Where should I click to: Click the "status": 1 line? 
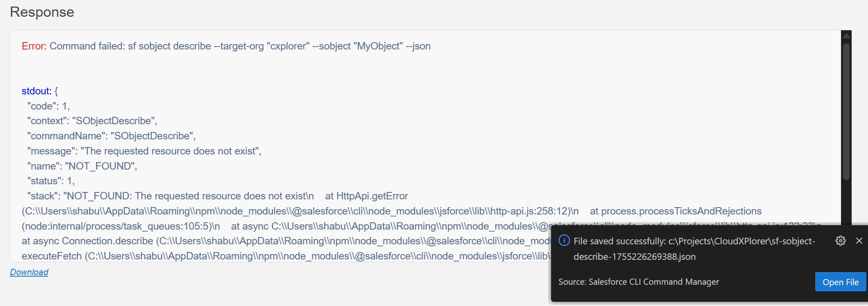[x=51, y=181]
